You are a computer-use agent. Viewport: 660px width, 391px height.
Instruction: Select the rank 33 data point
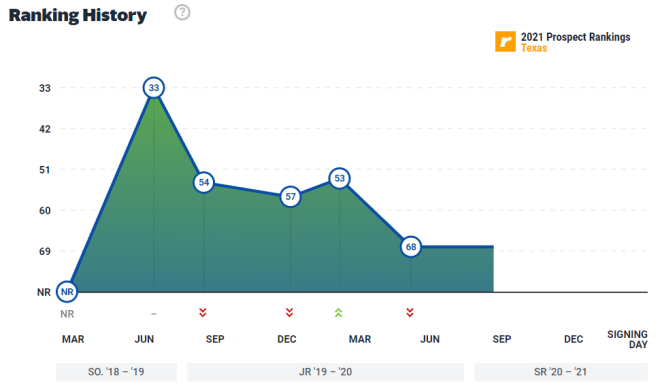[x=154, y=88]
